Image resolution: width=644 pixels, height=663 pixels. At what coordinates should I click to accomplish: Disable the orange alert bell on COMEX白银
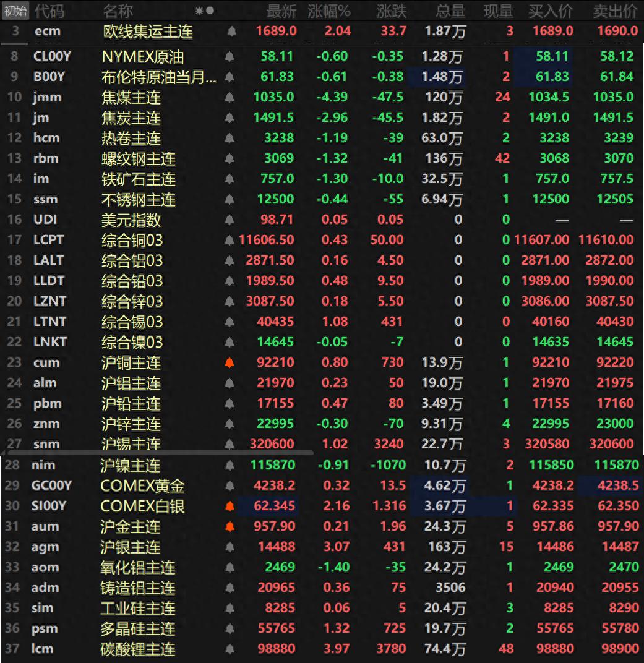[x=230, y=506]
